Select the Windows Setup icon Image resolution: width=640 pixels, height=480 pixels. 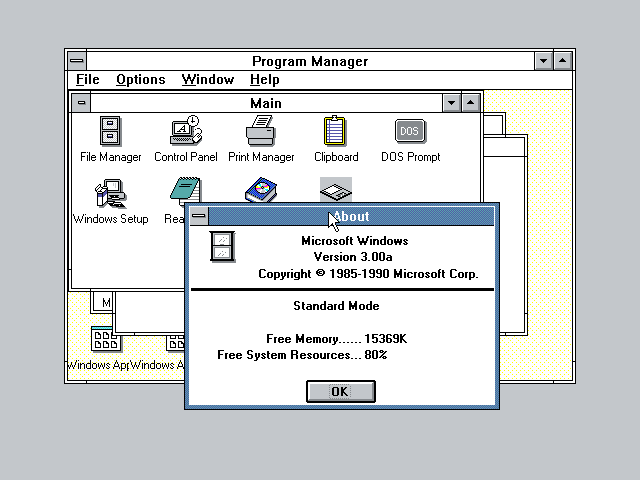111,193
